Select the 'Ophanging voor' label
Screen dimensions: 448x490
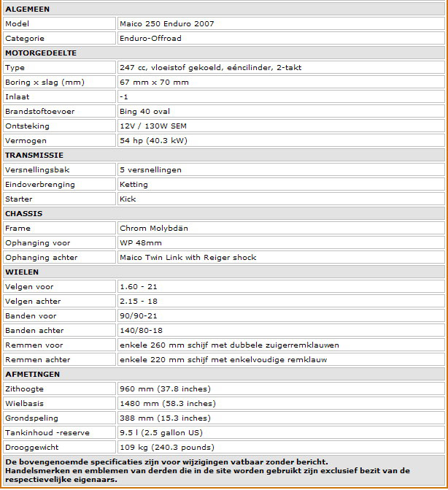pyautogui.click(x=37, y=243)
